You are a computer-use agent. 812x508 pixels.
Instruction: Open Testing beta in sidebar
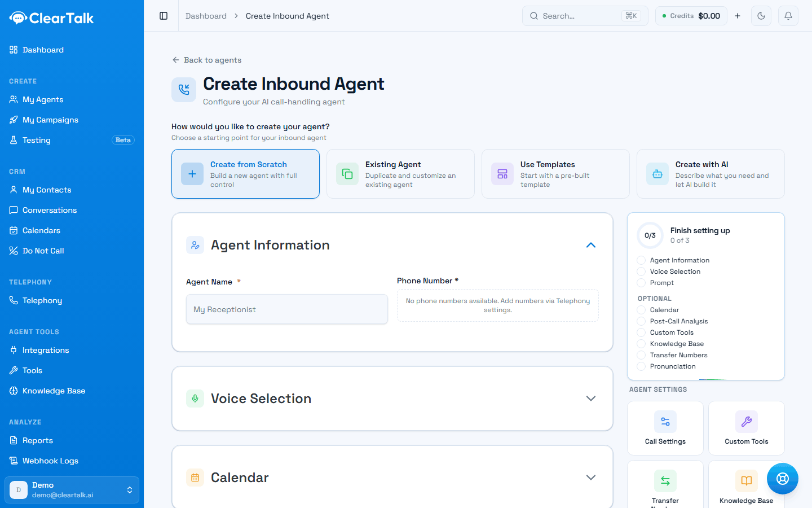tap(72, 140)
